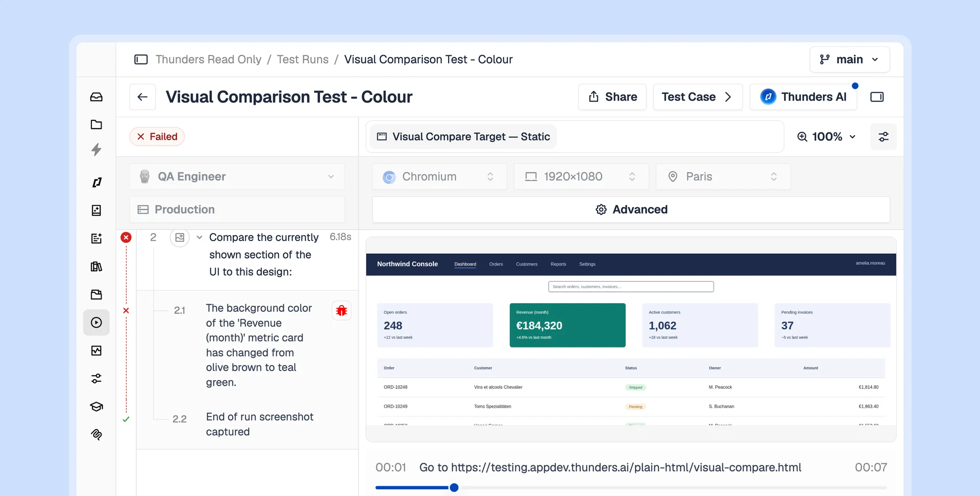Click the Open orders 248 card

pyautogui.click(x=435, y=326)
